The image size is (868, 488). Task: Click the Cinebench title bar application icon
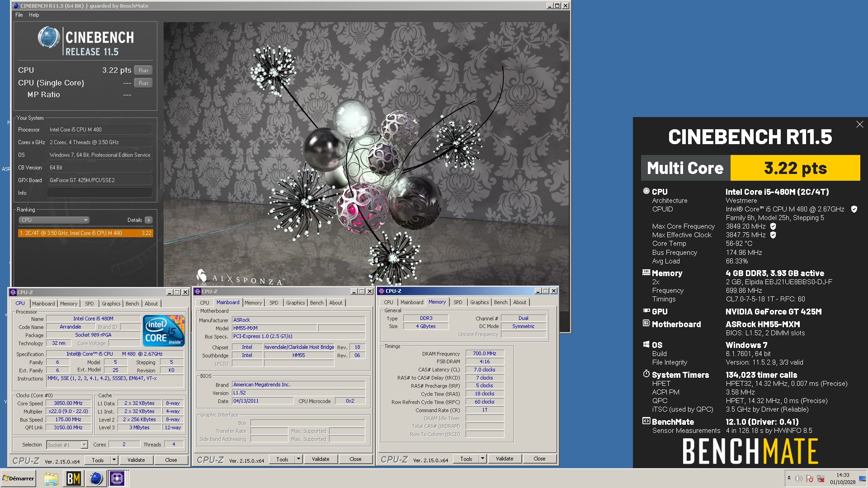16,6
